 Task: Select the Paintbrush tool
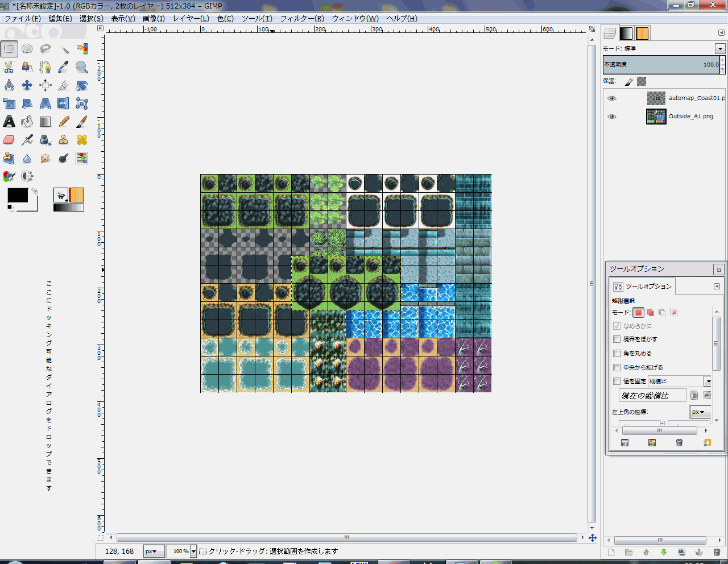point(82,122)
